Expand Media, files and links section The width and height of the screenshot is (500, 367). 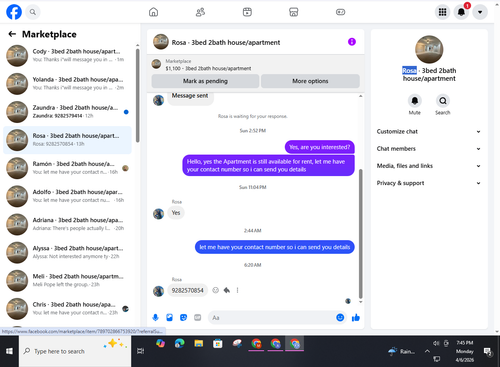(x=429, y=166)
